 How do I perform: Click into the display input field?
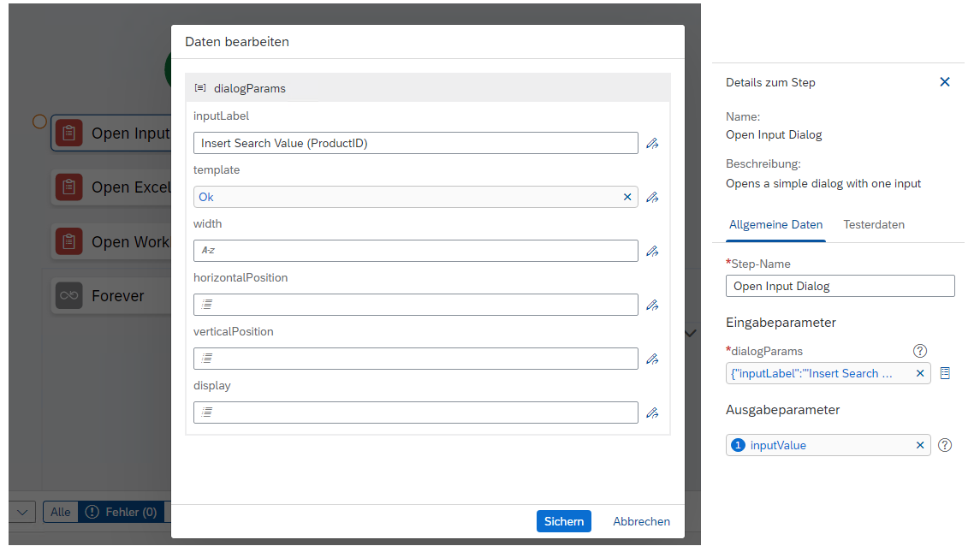tap(416, 413)
